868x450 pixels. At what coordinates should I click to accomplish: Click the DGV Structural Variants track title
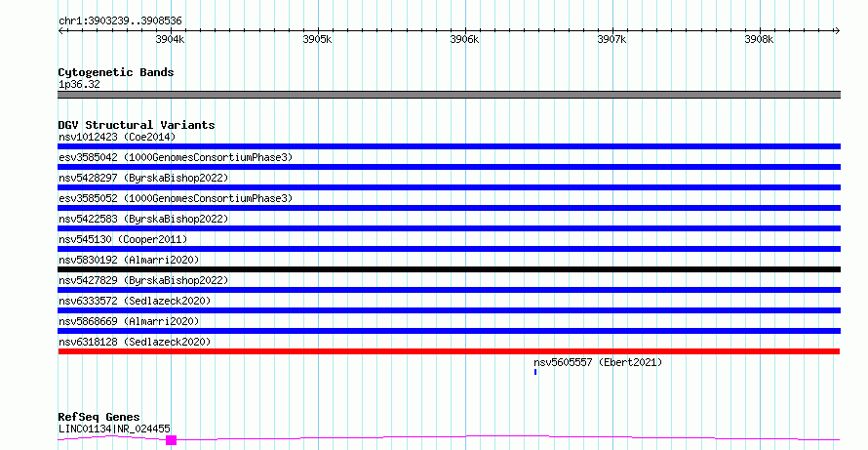[x=137, y=125]
